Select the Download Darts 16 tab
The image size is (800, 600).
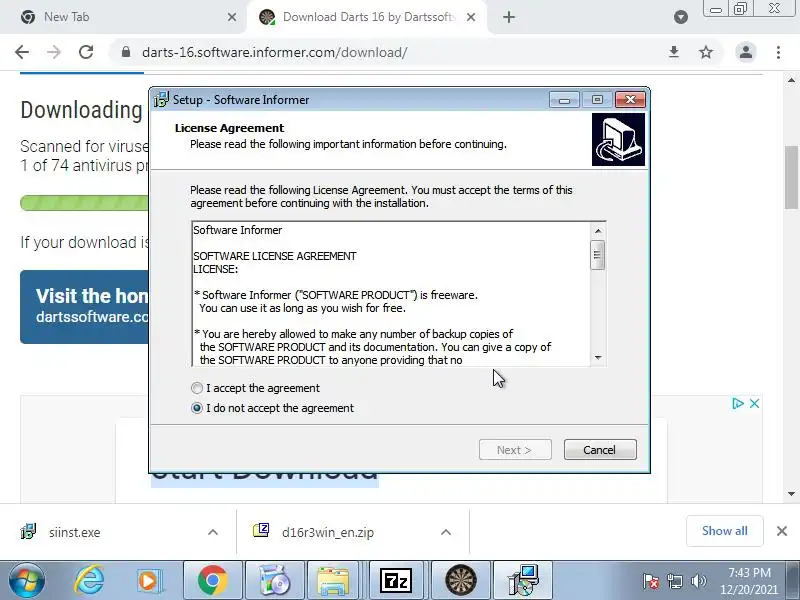click(368, 17)
